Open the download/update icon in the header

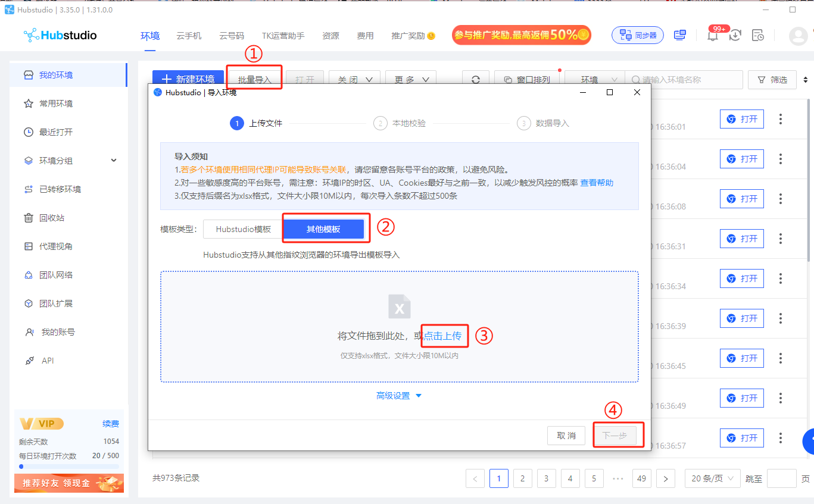735,35
